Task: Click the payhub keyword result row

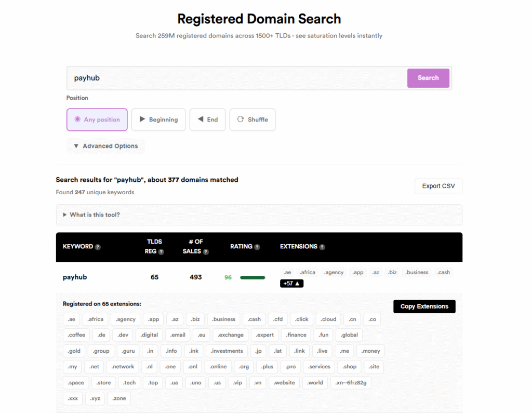Action: [75, 277]
